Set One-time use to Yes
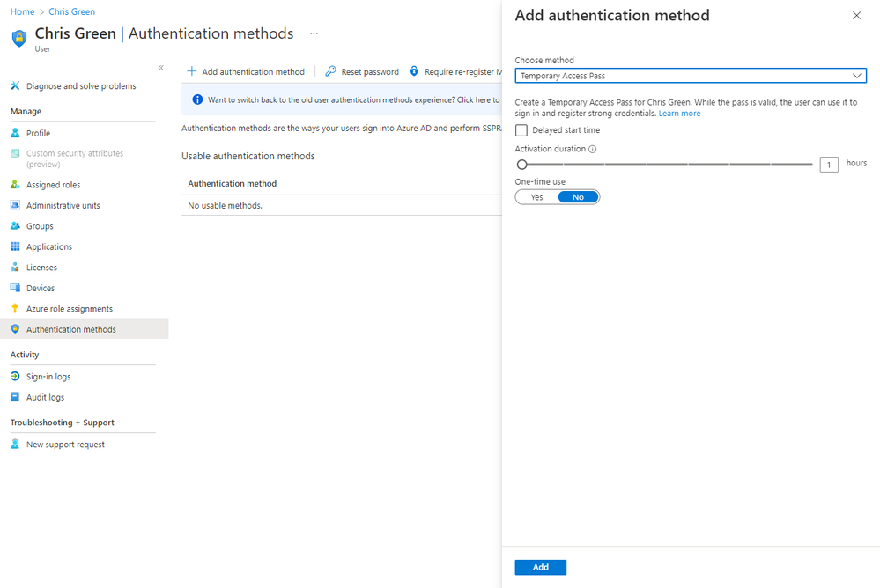This screenshot has height=588, width=880. [537, 197]
